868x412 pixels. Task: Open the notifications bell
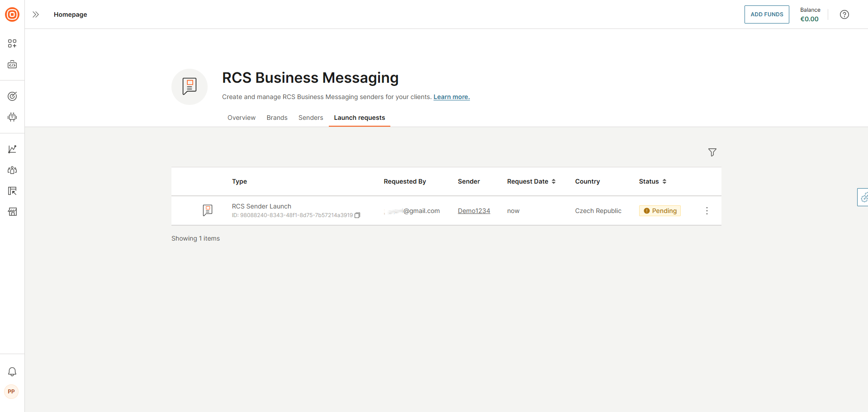click(12, 371)
